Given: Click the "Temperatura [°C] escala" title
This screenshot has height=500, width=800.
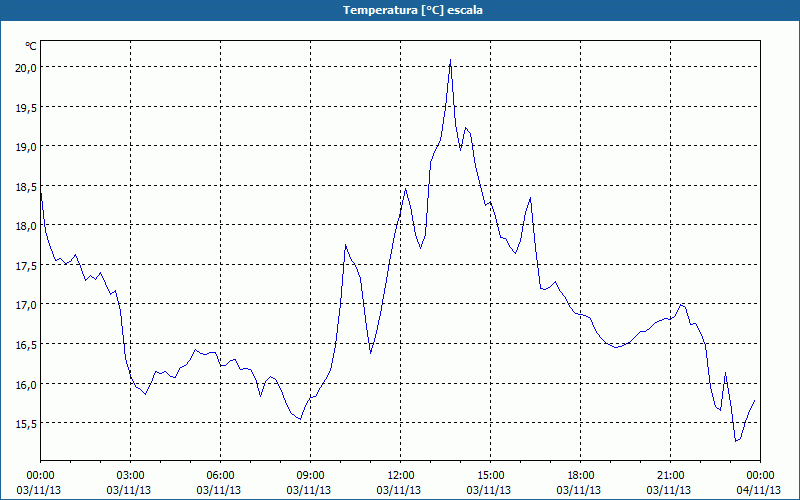Looking at the screenshot, I should (x=413, y=10).
